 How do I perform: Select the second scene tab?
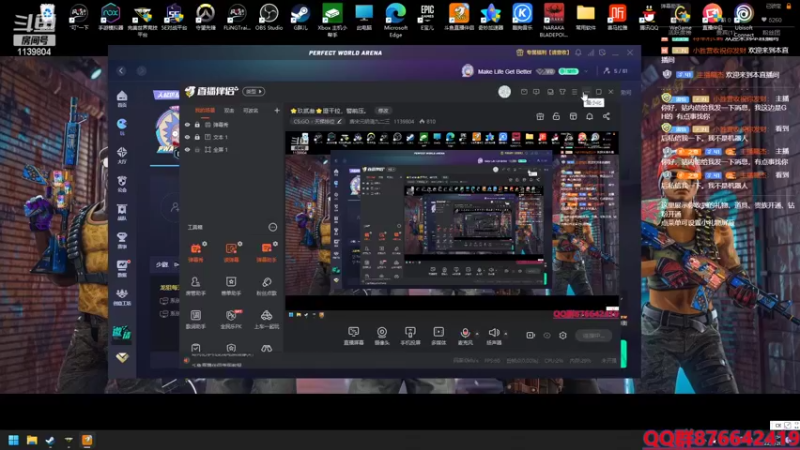point(229,110)
